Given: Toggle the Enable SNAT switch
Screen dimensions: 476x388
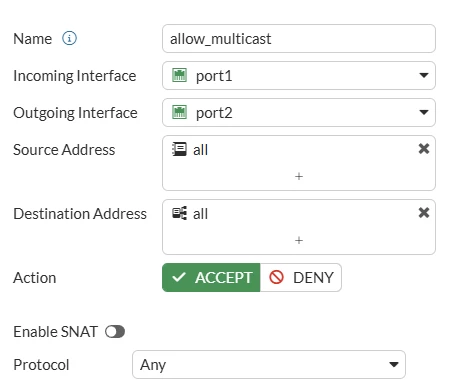Looking at the screenshot, I should click(x=115, y=332).
